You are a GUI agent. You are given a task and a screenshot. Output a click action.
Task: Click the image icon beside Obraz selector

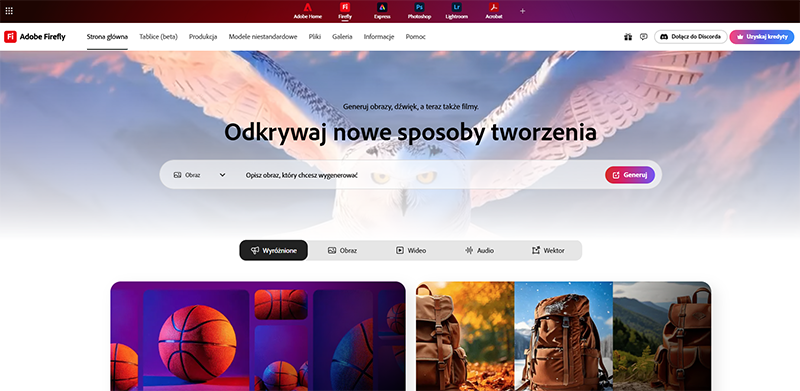[x=178, y=175]
